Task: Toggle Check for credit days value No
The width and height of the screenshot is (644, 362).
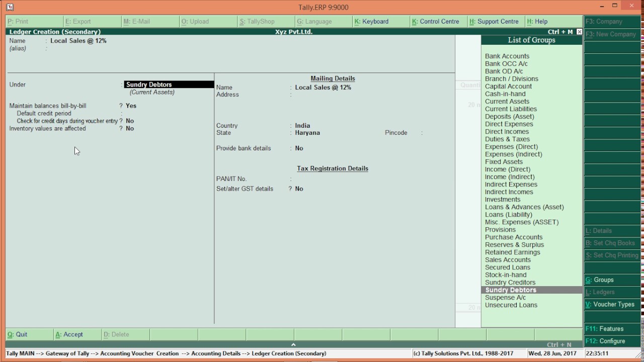Action: [130, 121]
